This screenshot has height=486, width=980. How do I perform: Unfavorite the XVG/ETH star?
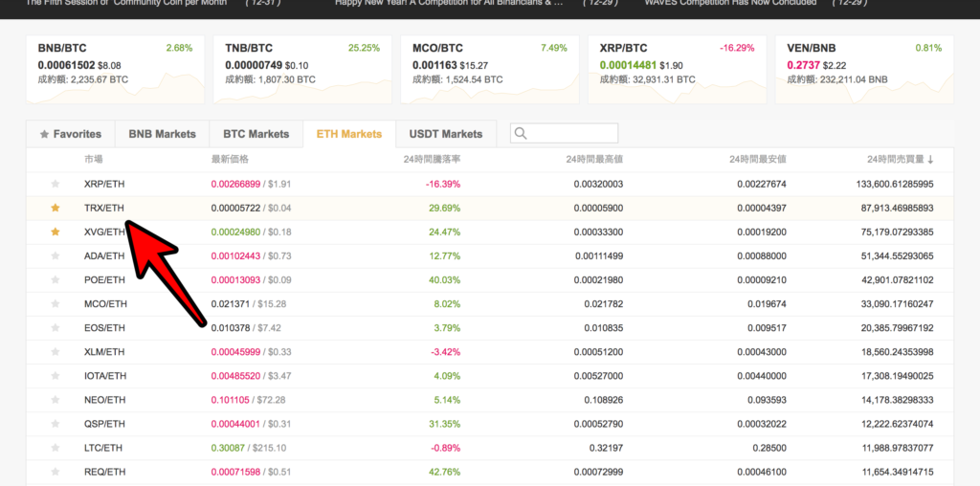coord(55,232)
